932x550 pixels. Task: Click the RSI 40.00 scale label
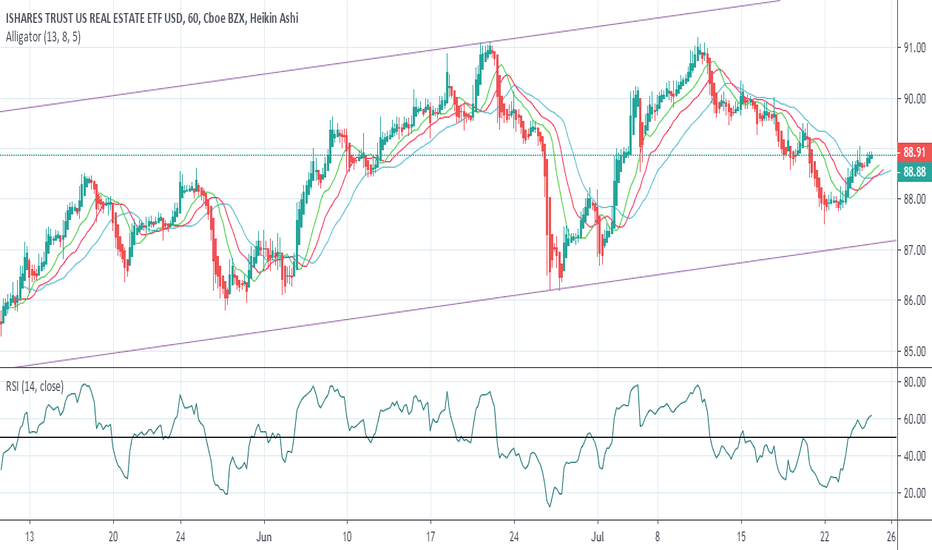tap(914, 456)
